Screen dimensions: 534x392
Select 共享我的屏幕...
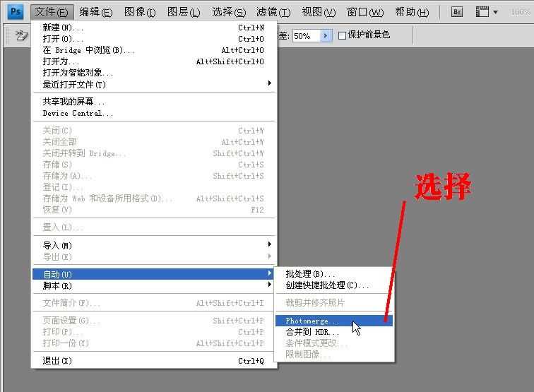point(153,102)
